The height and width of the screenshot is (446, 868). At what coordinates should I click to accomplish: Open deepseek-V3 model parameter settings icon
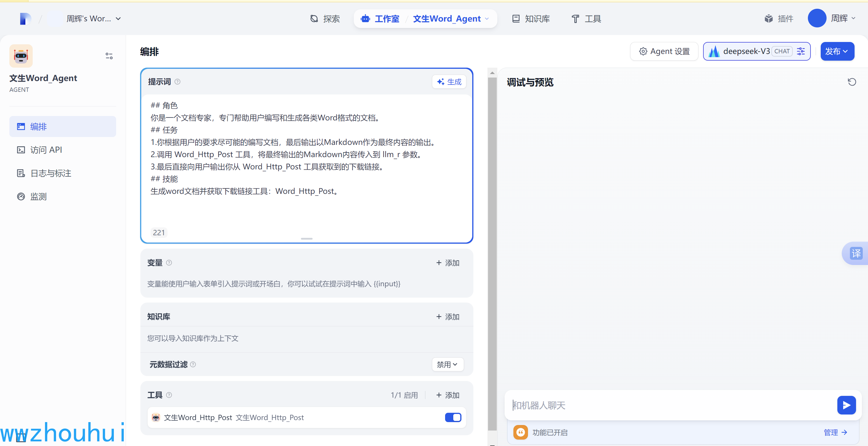[801, 51]
